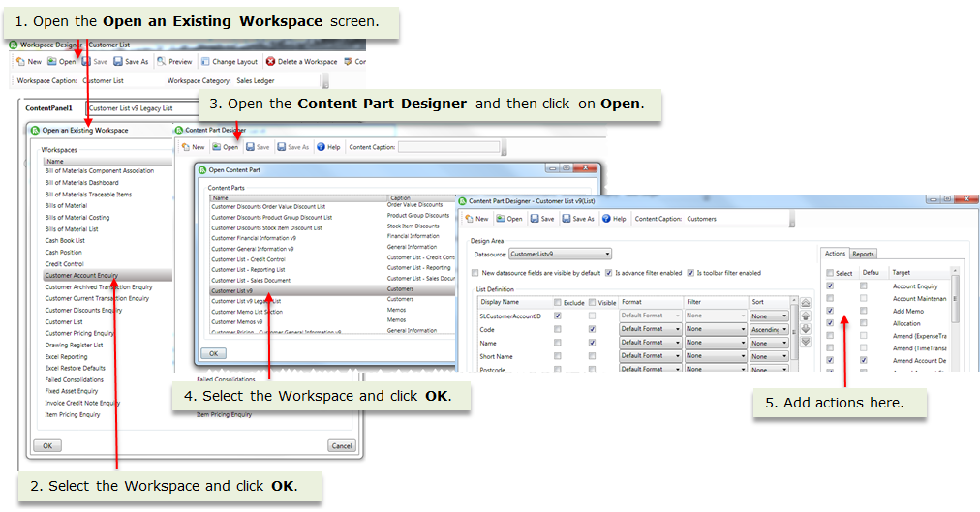Click Cancel in Open an Existing Workspace dialog
Viewport: 980px width, 512px height.
[340, 446]
